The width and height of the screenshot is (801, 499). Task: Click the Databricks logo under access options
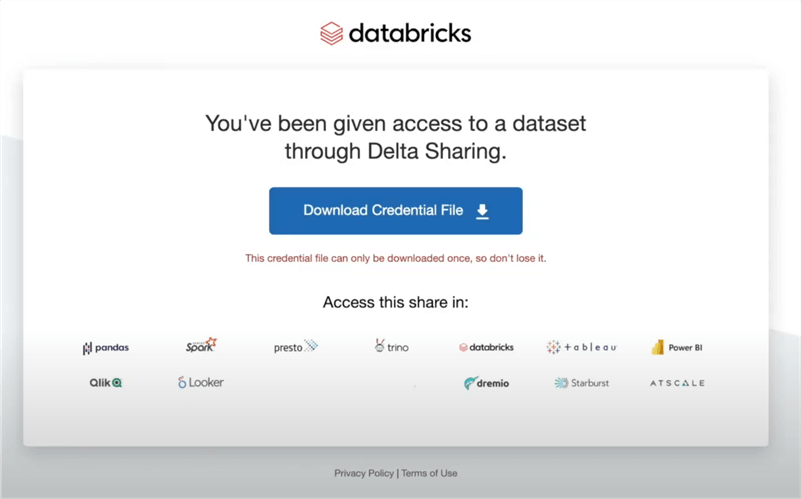(486, 347)
